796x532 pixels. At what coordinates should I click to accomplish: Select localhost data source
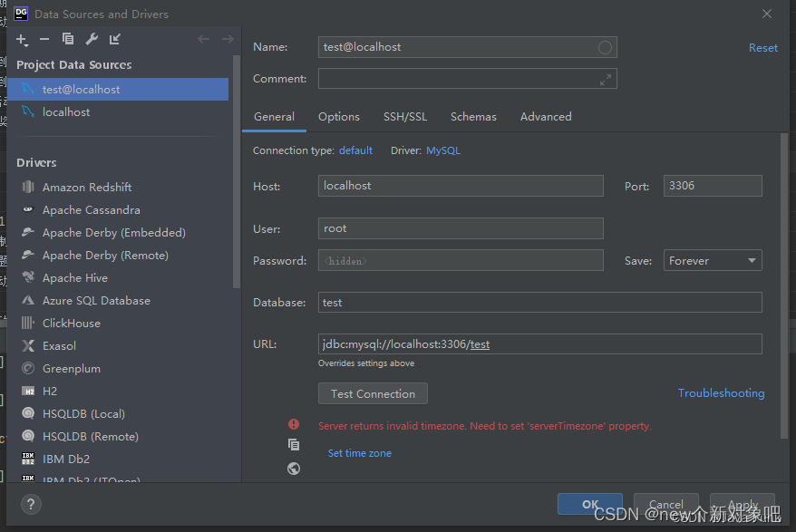118,112
